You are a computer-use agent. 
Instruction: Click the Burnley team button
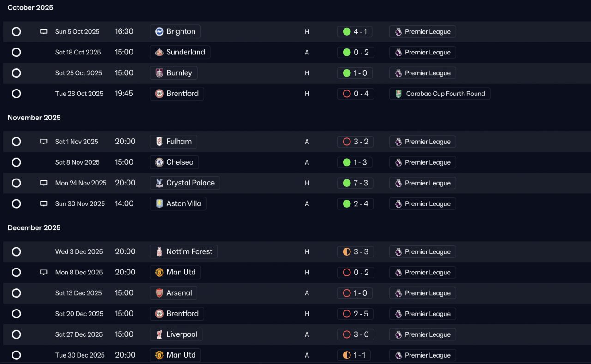click(x=174, y=73)
